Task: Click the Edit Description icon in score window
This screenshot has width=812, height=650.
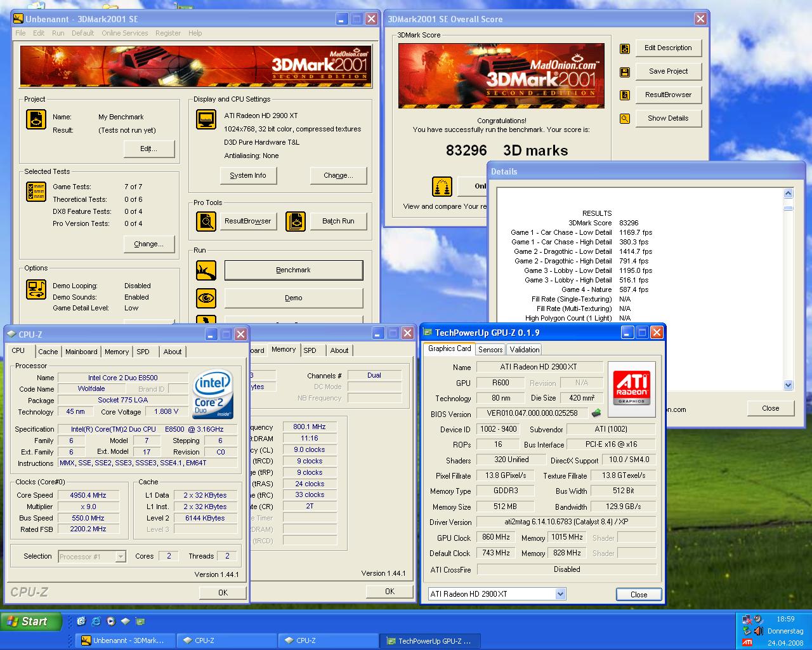Action: click(625, 48)
